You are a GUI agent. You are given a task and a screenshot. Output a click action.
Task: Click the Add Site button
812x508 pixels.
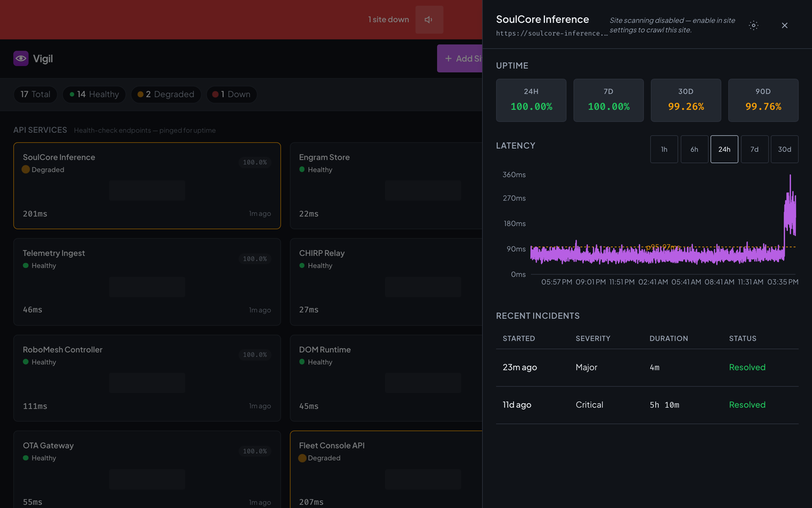tap(460, 58)
